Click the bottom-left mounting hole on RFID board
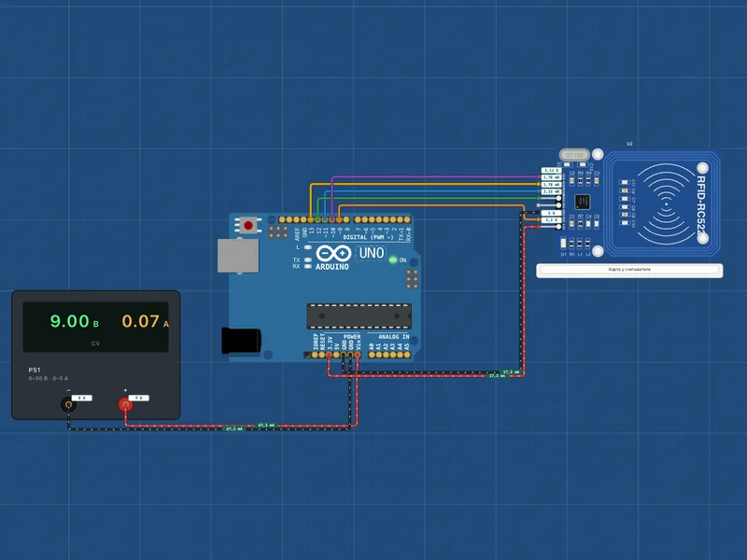The image size is (747, 560). point(598,250)
